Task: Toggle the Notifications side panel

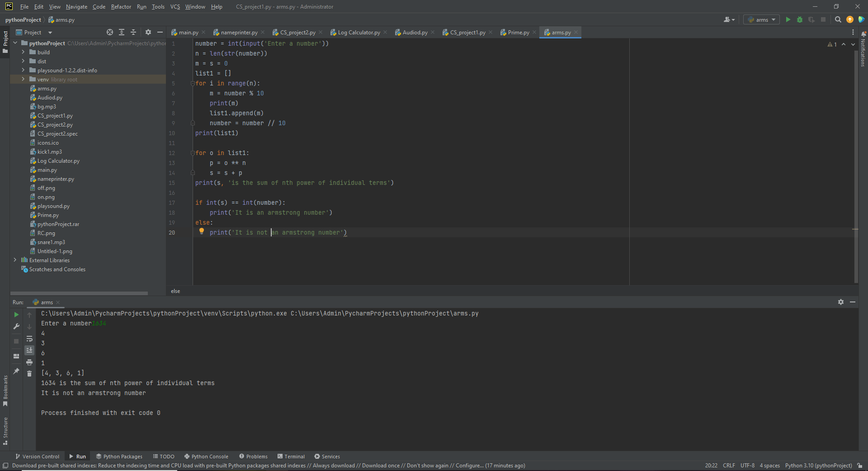Action: [x=863, y=50]
